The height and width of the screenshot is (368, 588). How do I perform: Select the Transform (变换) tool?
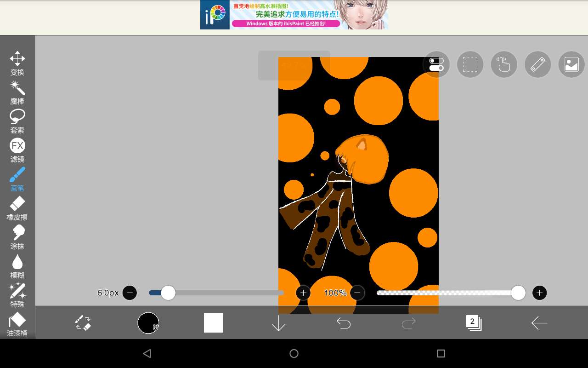[x=17, y=63]
